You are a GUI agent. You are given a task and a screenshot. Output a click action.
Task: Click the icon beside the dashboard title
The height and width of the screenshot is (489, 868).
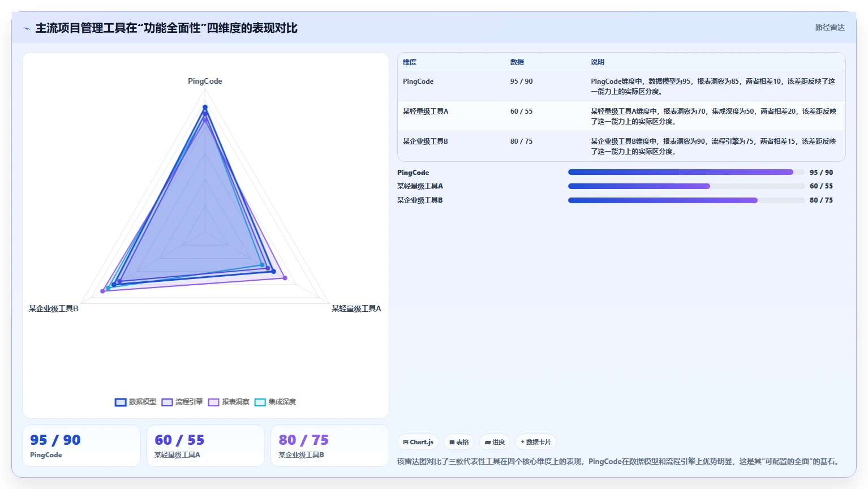27,28
